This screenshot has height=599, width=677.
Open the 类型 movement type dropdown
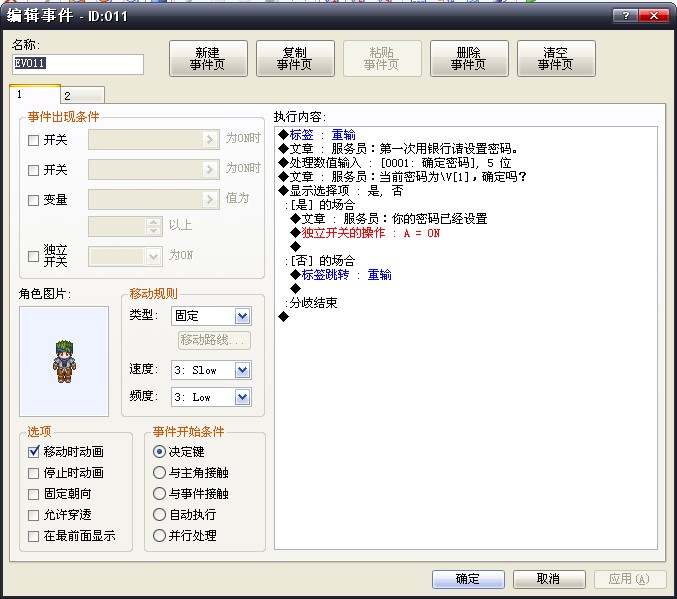coord(243,316)
